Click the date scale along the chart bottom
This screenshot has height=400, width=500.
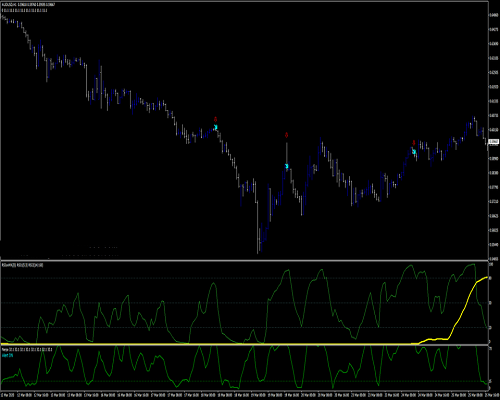pyautogui.click(x=244, y=395)
